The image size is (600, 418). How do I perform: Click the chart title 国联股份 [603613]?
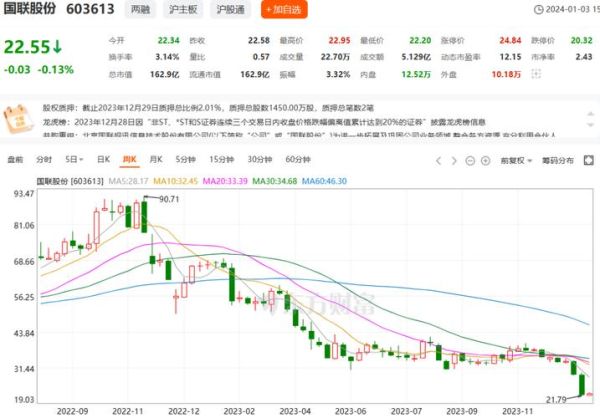70,181
